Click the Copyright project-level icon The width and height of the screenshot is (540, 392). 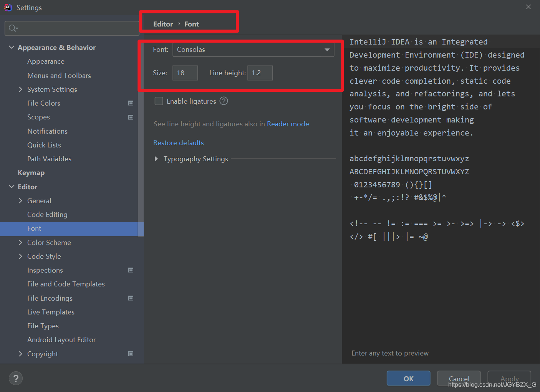point(131,354)
